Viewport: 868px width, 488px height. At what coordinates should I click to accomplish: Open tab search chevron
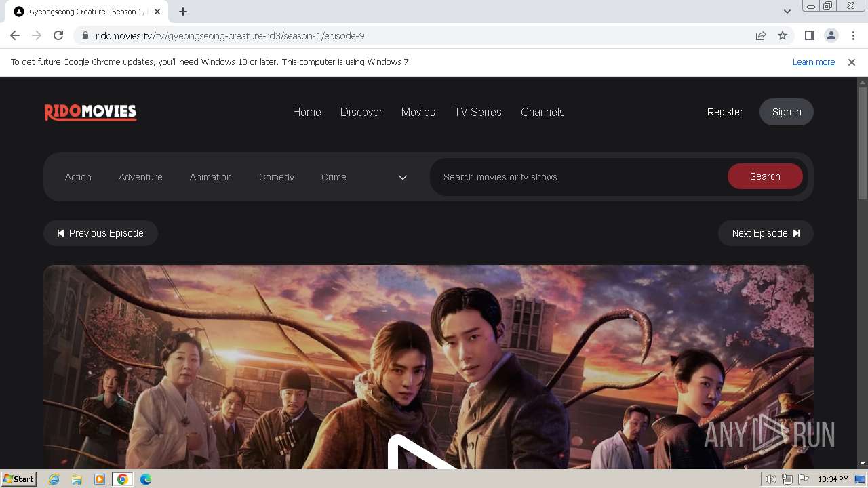[x=787, y=12]
